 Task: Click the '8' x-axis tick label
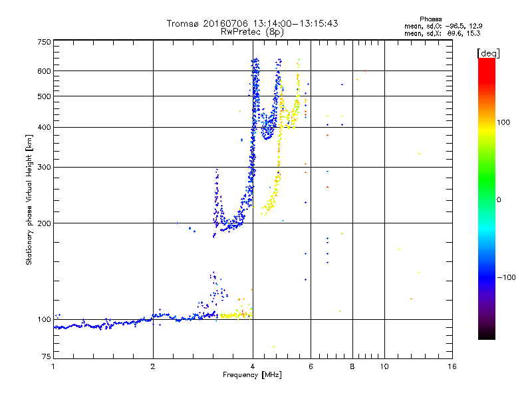(352, 366)
